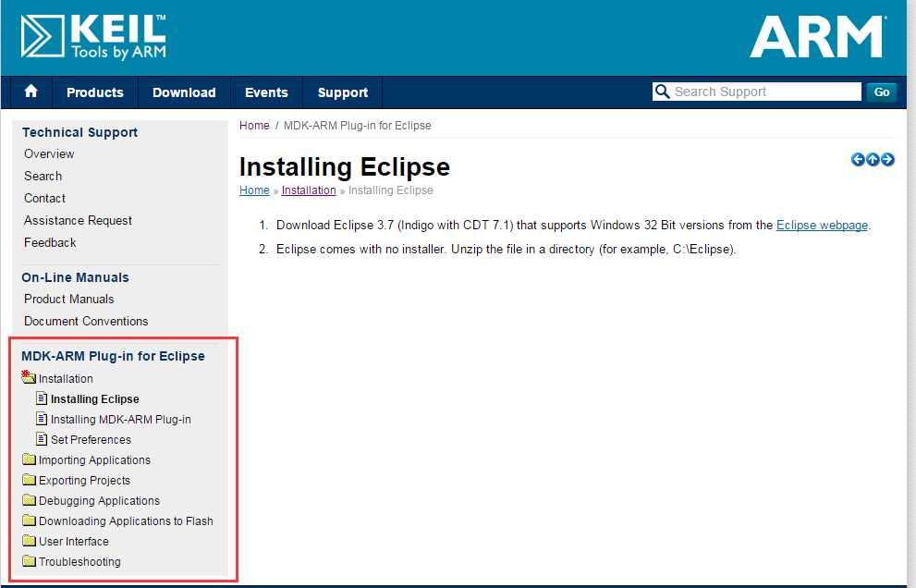Click the Go search button
This screenshot has width=916, height=588.
click(x=882, y=92)
